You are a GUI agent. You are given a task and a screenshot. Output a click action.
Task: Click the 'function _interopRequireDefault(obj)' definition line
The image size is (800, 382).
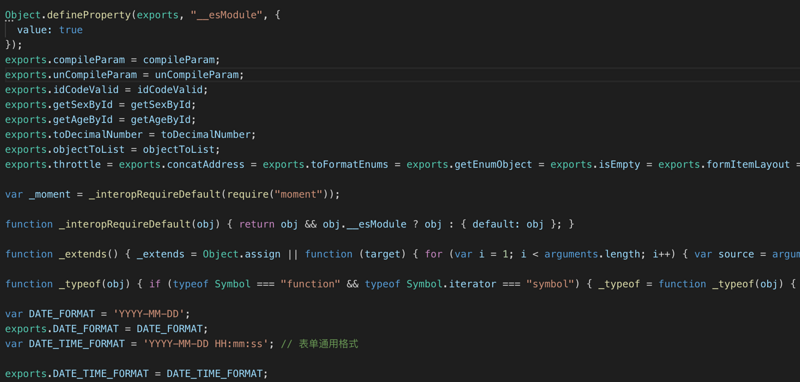[290, 224]
